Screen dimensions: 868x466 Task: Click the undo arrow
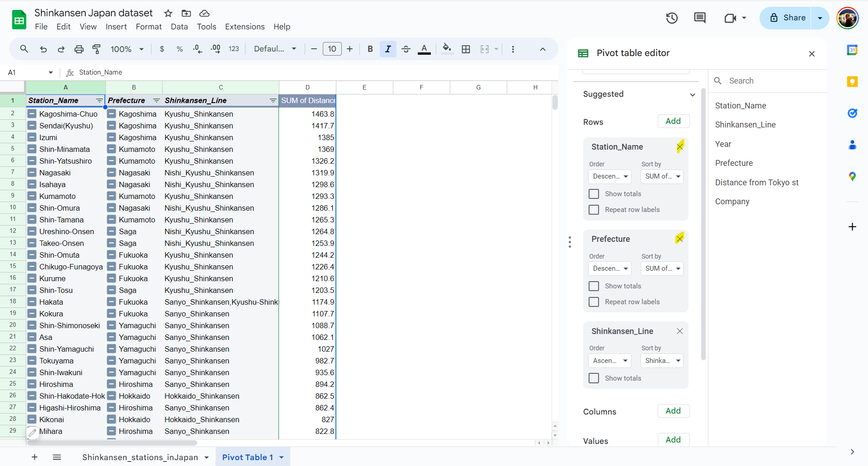coord(43,49)
